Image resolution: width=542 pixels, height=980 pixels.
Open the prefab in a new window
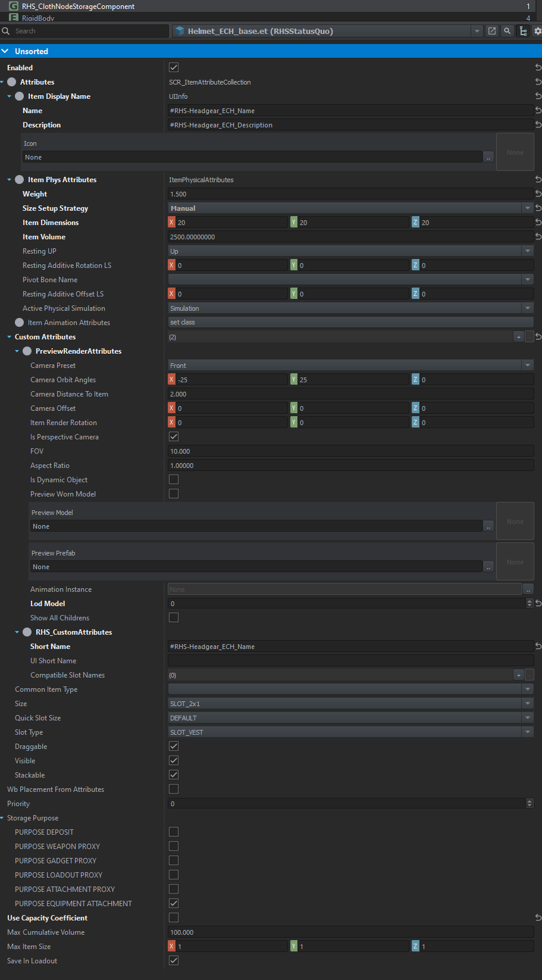pos(492,31)
